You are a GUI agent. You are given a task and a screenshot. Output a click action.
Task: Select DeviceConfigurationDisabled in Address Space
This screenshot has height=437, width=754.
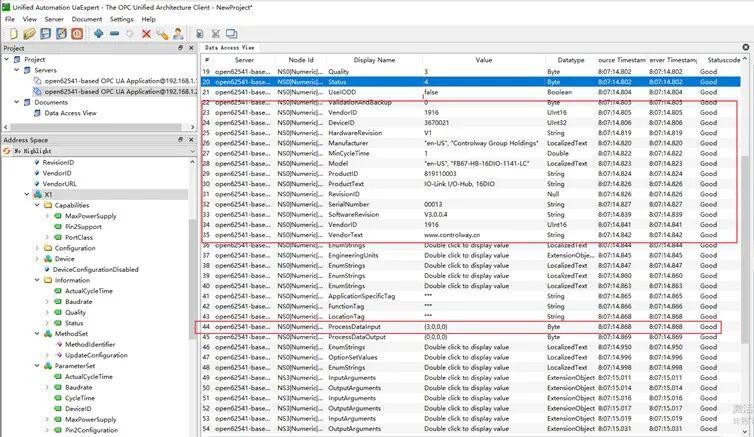coord(95,270)
